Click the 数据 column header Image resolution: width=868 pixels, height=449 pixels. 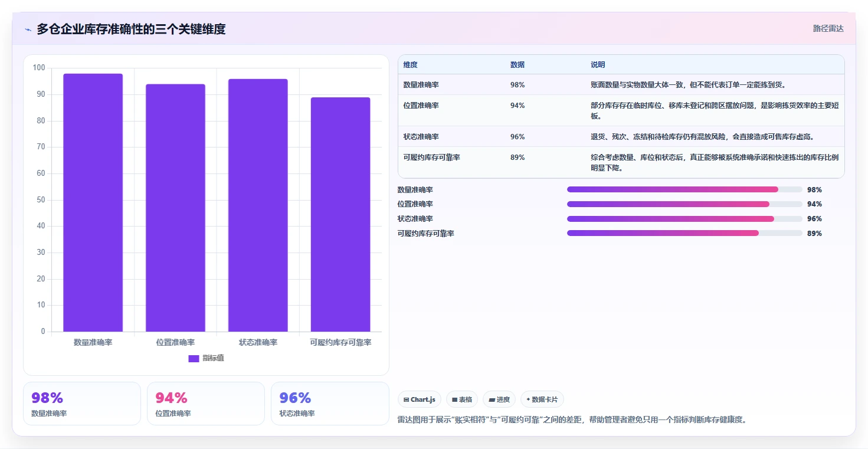tap(517, 65)
